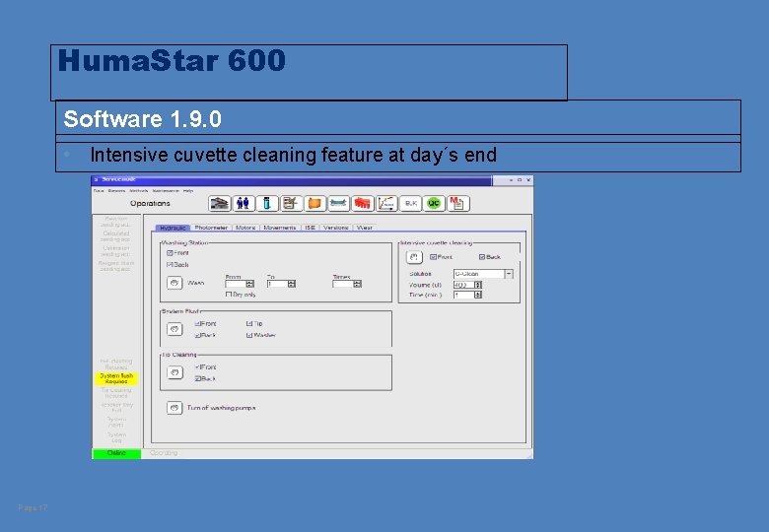Screen dimensions: 769x532
Task: Open the Help menu
Action: click(x=188, y=190)
